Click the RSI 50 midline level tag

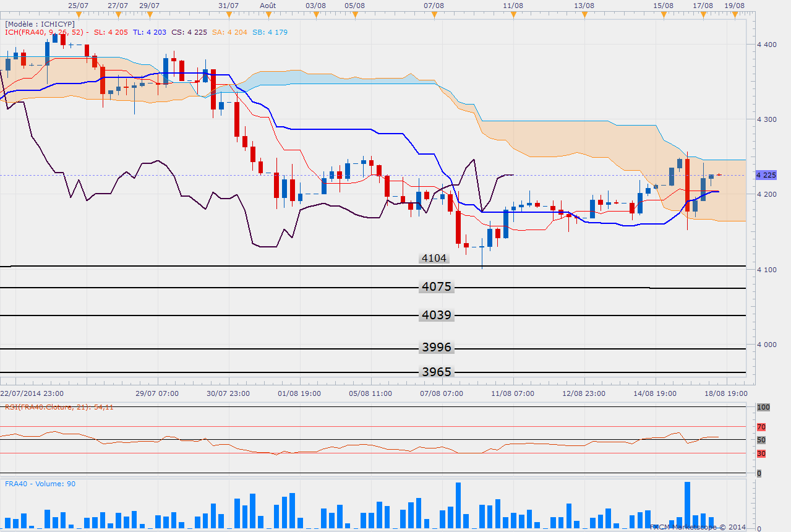pos(761,440)
